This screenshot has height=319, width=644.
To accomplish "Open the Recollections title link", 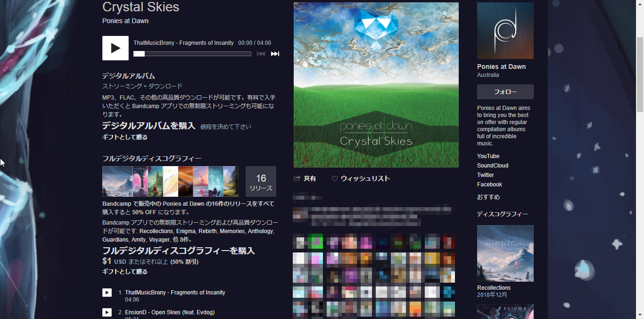I will 494,288.
